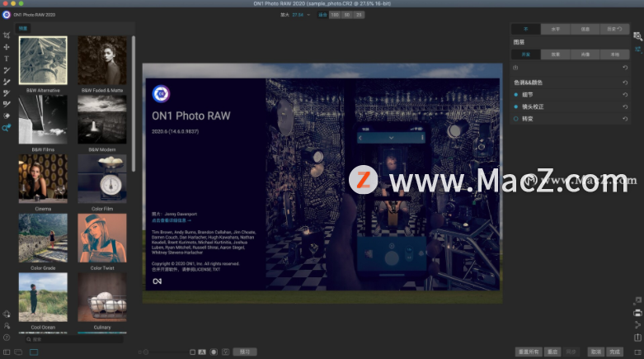The width and height of the screenshot is (644, 359).
Task: Switch to the 本地 editing tab
Action: pos(614,54)
